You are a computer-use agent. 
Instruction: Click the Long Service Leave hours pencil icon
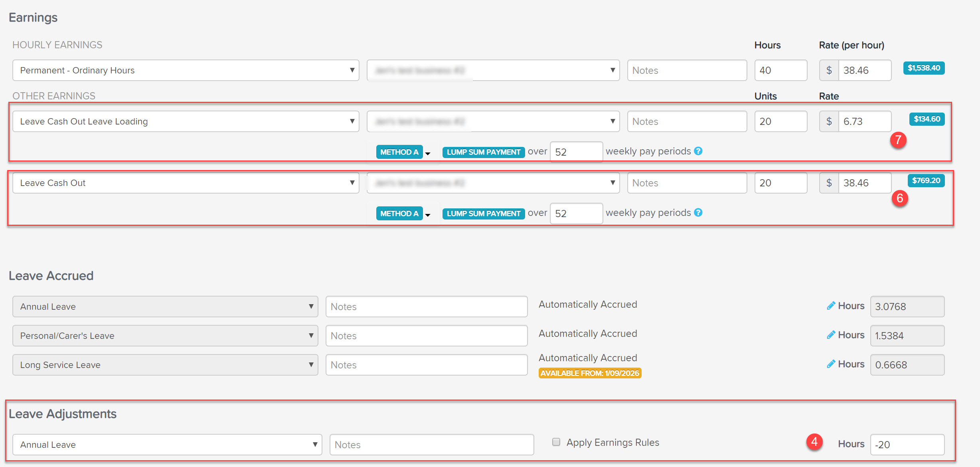(831, 364)
